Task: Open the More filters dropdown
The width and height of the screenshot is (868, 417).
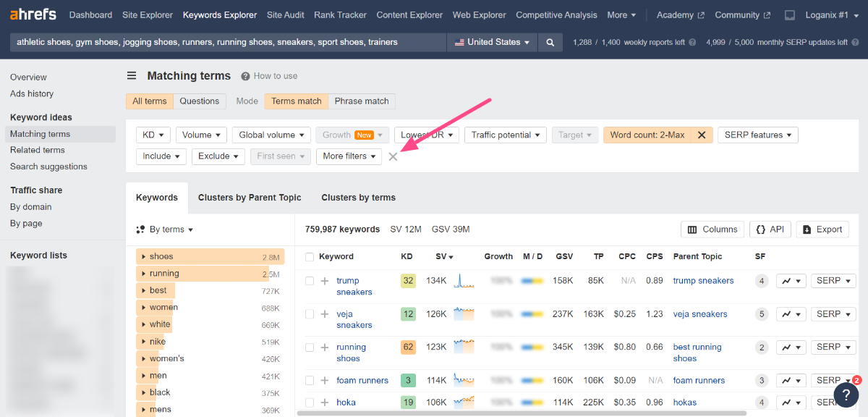Action: click(349, 156)
